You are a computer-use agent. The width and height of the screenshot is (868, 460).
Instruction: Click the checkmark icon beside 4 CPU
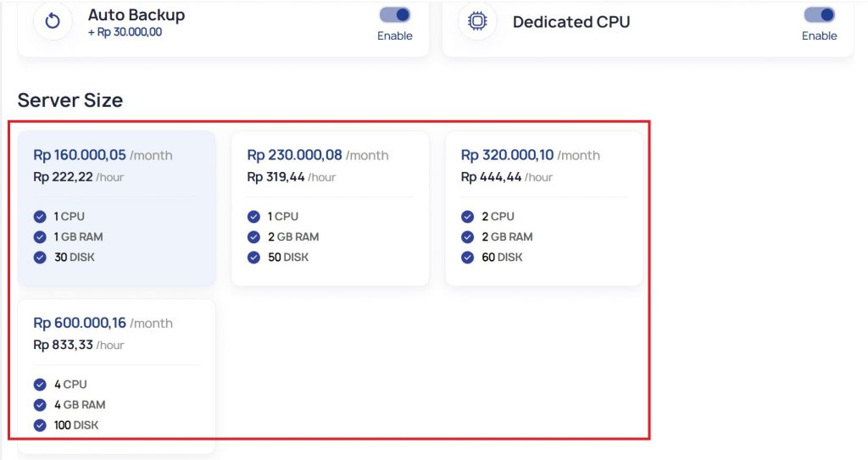(x=40, y=384)
